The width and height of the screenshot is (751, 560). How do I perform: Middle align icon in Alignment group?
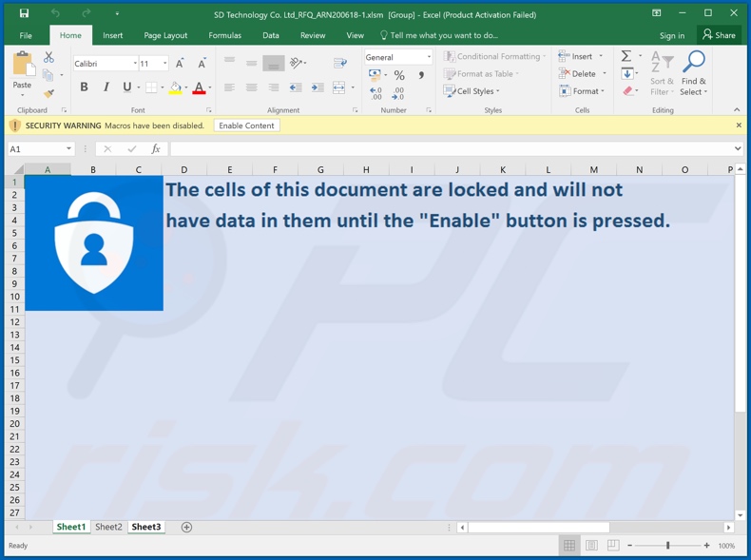(x=252, y=63)
